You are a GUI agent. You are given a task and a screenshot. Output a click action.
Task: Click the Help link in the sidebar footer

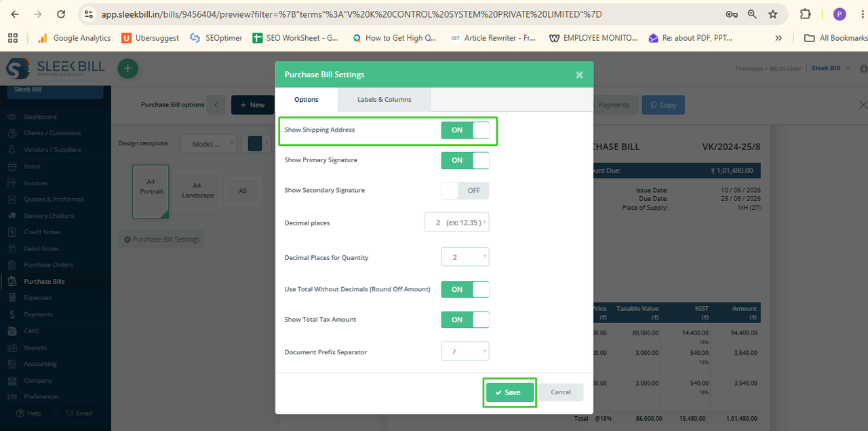[28, 413]
